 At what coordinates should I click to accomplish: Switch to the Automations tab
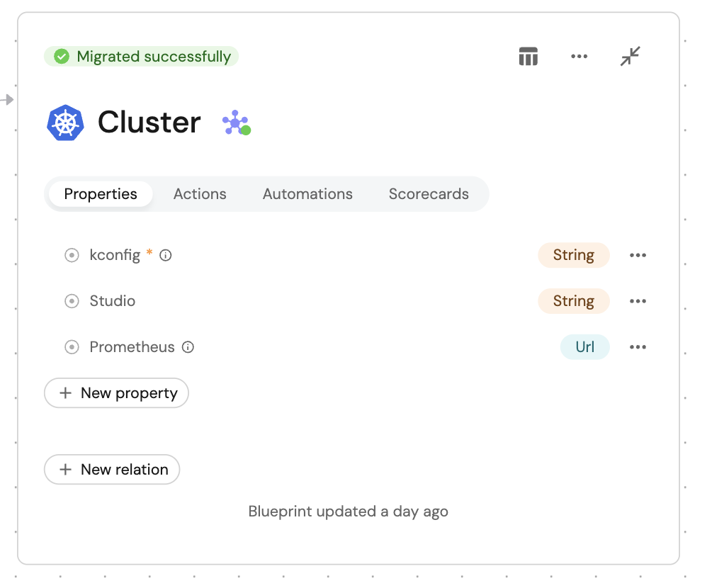pos(307,194)
